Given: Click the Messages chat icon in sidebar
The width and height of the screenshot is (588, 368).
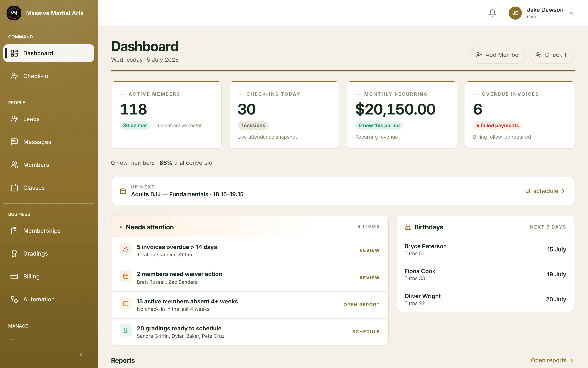Looking at the screenshot, I should (14, 142).
